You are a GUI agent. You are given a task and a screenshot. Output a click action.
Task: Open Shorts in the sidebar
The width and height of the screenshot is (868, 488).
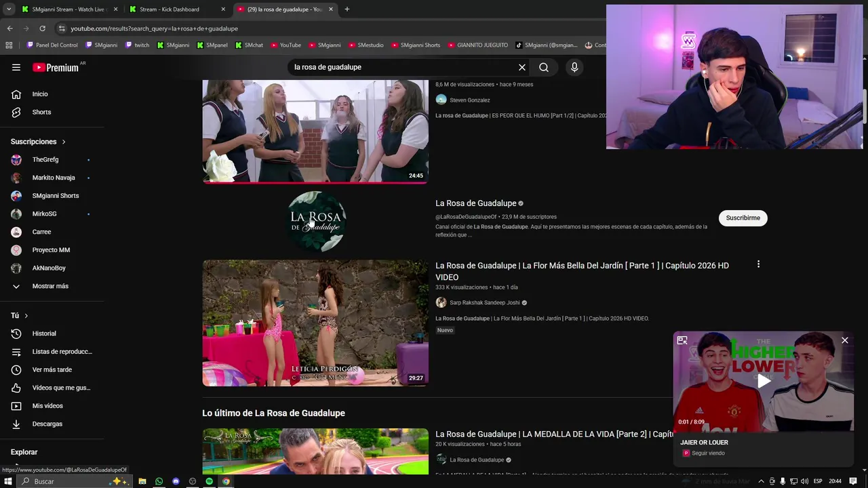(52, 112)
